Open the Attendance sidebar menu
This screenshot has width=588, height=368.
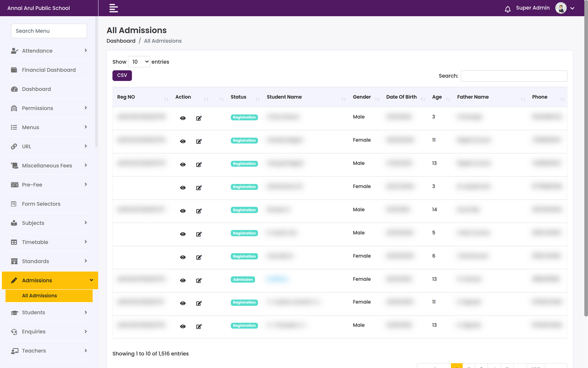pyautogui.click(x=50, y=51)
